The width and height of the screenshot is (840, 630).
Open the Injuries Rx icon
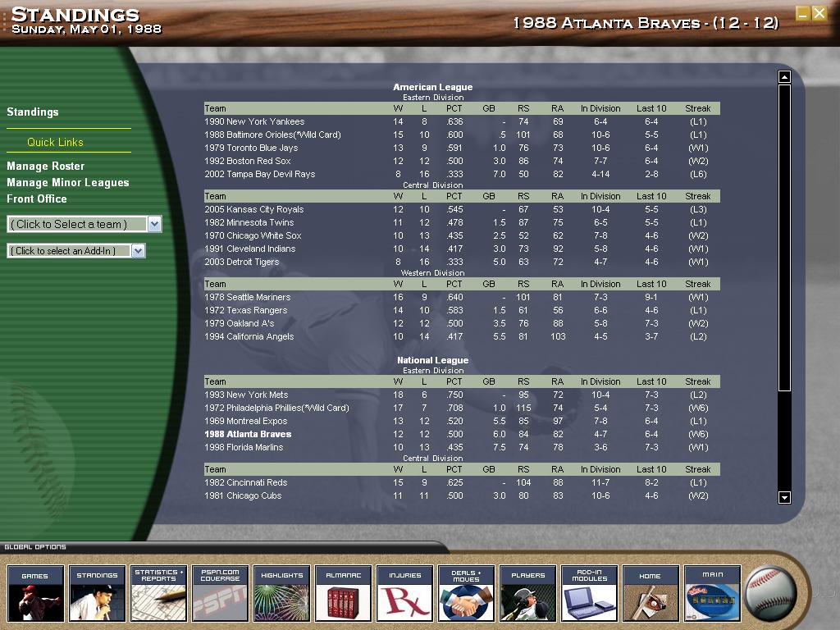(404, 593)
